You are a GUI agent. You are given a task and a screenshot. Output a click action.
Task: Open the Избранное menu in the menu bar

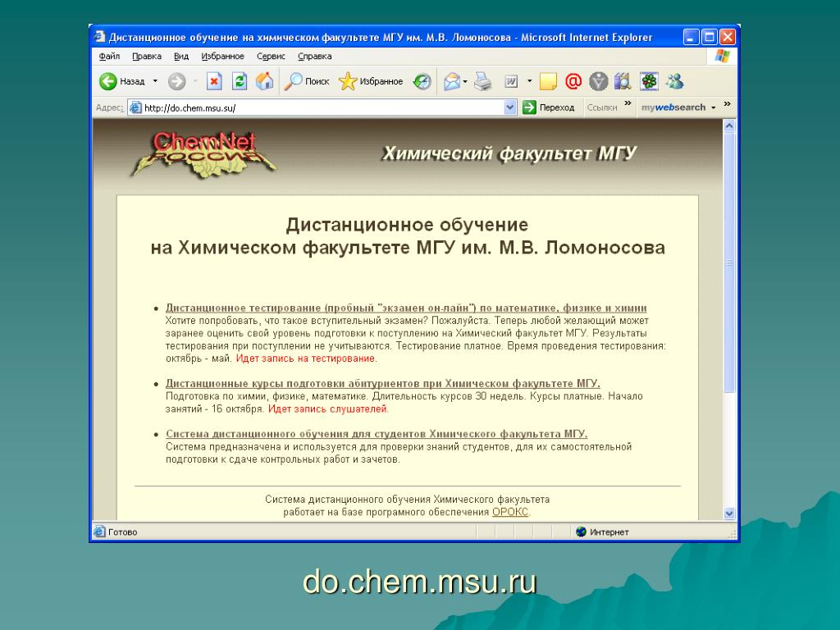tap(223, 57)
